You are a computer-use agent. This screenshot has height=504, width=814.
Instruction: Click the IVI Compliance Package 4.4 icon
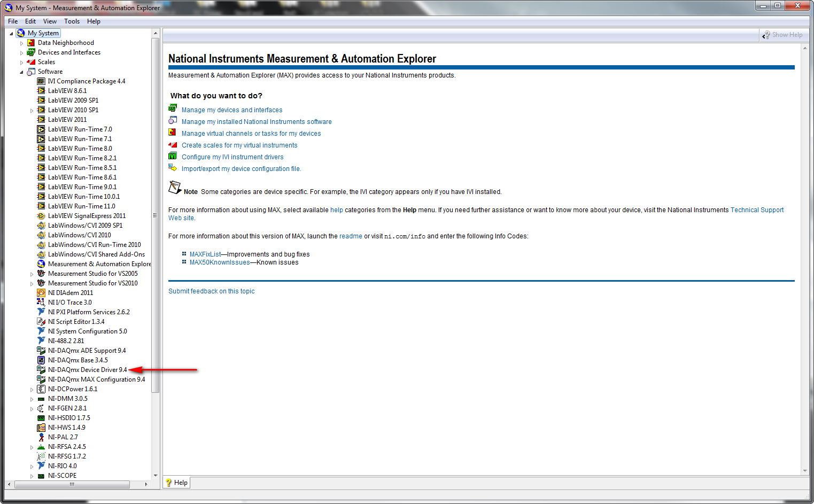[x=41, y=81]
